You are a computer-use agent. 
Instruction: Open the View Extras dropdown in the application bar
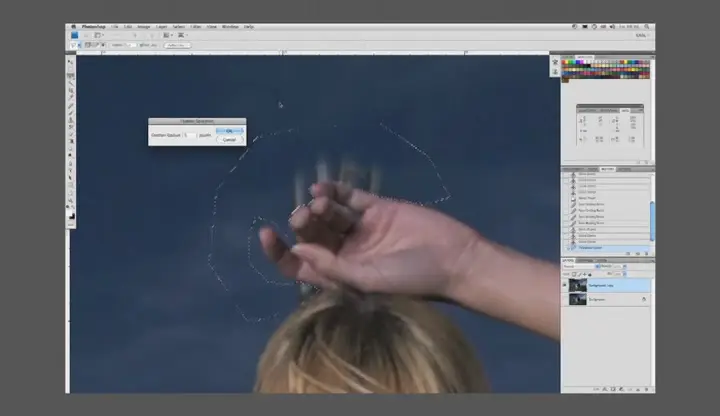click(99, 35)
